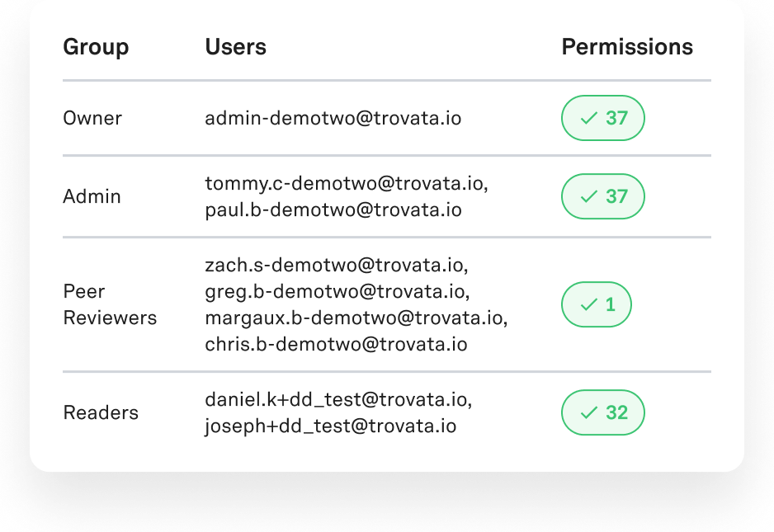
Task: Click the checkmark icon in Readers row
Action: tap(588, 412)
